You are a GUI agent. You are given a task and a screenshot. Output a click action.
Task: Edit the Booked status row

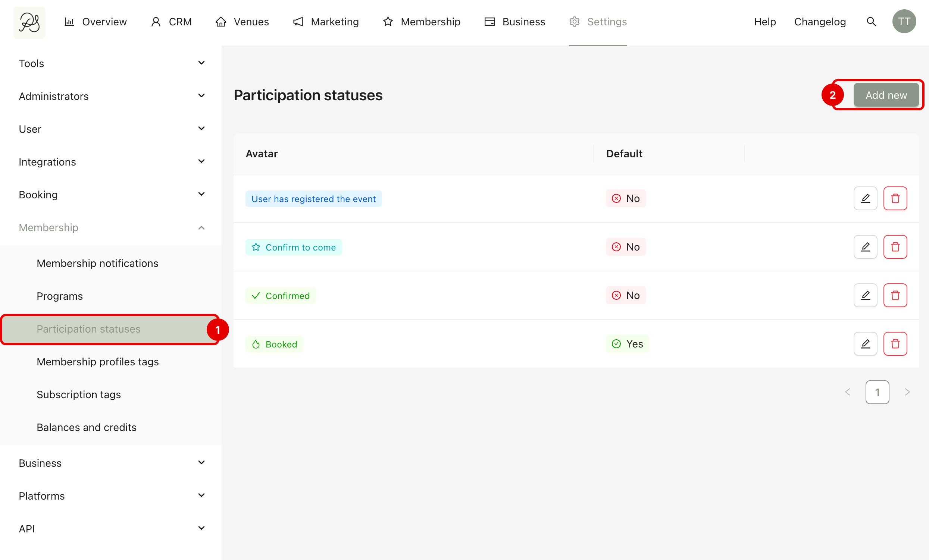click(865, 344)
